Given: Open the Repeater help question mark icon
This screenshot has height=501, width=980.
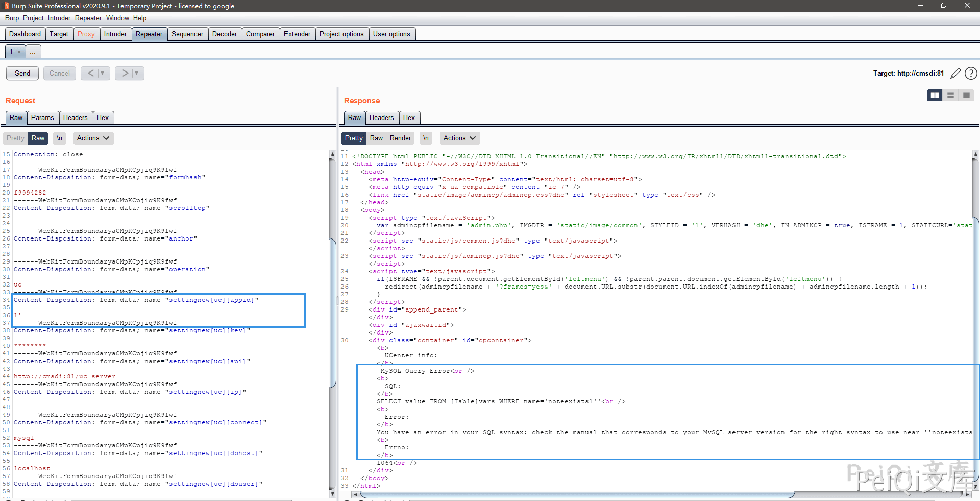Looking at the screenshot, I should pos(971,74).
